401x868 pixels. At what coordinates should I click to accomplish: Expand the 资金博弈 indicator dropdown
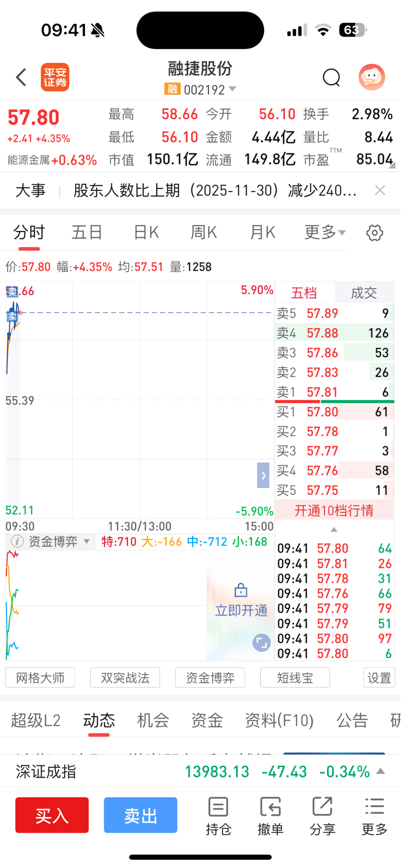coord(87,542)
